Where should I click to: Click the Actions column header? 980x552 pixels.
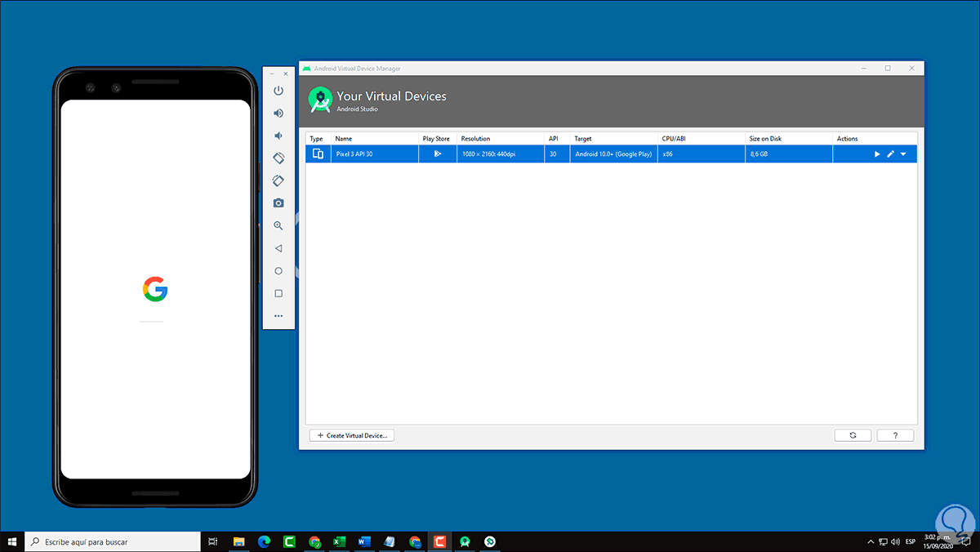tap(848, 139)
